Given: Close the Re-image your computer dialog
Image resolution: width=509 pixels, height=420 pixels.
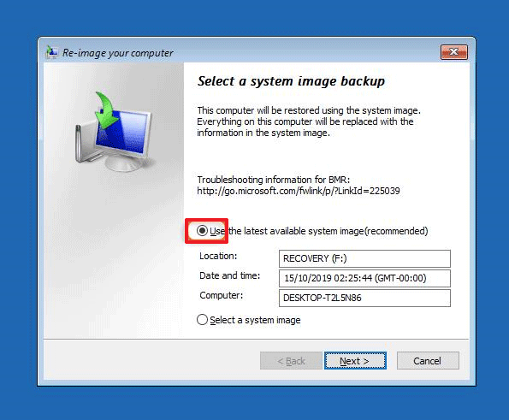Looking at the screenshot, I should 453,52.
